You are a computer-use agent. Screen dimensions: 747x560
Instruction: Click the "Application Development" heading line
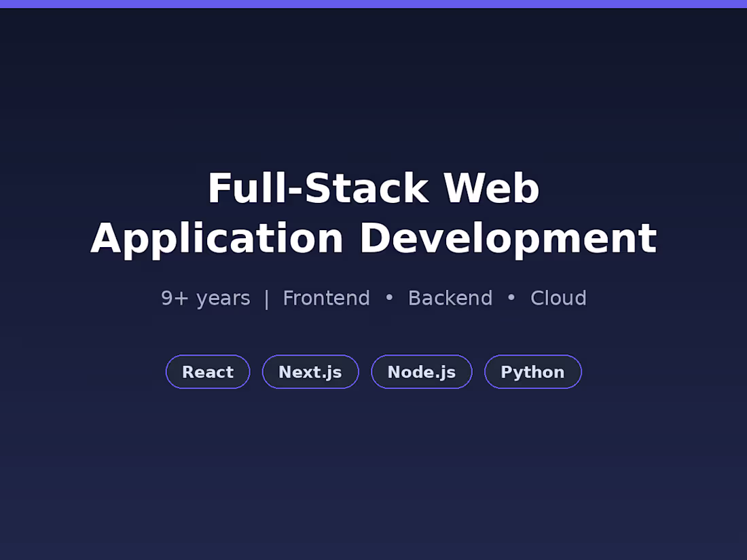[x=373, y=239]
